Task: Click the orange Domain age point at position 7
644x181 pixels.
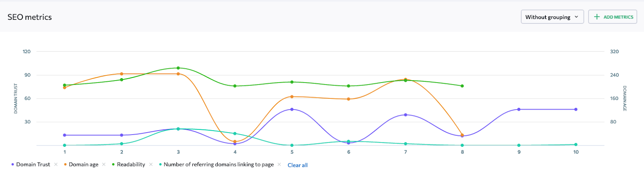Action: [x=405, y=79]
